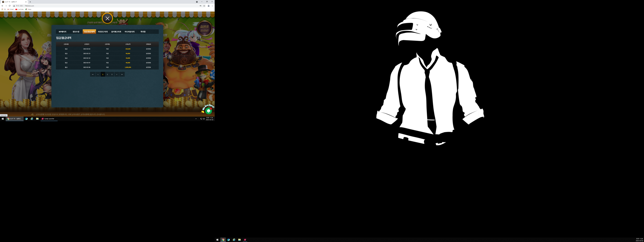The image size is (644, 242).
Task: Open Candy Launcher from inner taskbar
Action: [49, 119]
